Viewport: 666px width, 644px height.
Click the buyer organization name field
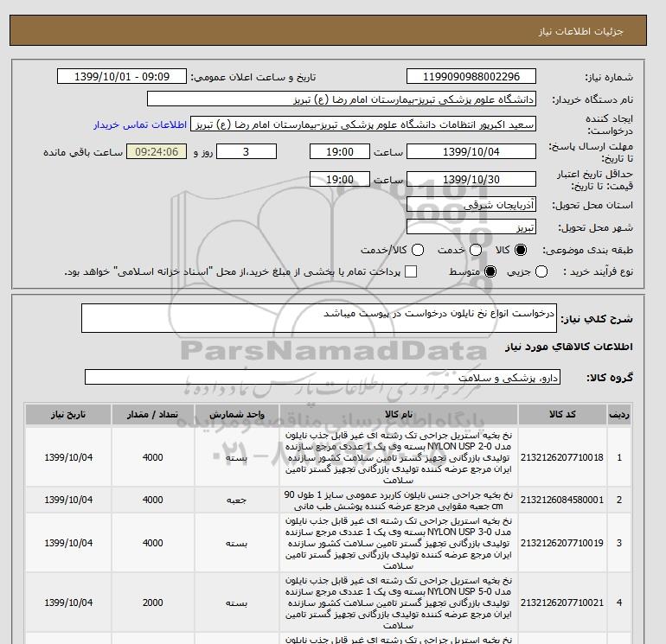pos(342,99)
